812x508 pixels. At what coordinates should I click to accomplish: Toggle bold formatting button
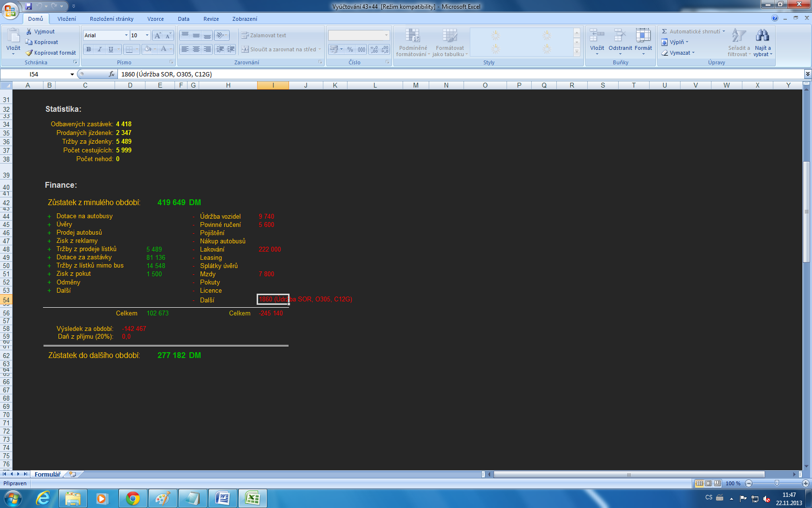click(x=88, y=49)
